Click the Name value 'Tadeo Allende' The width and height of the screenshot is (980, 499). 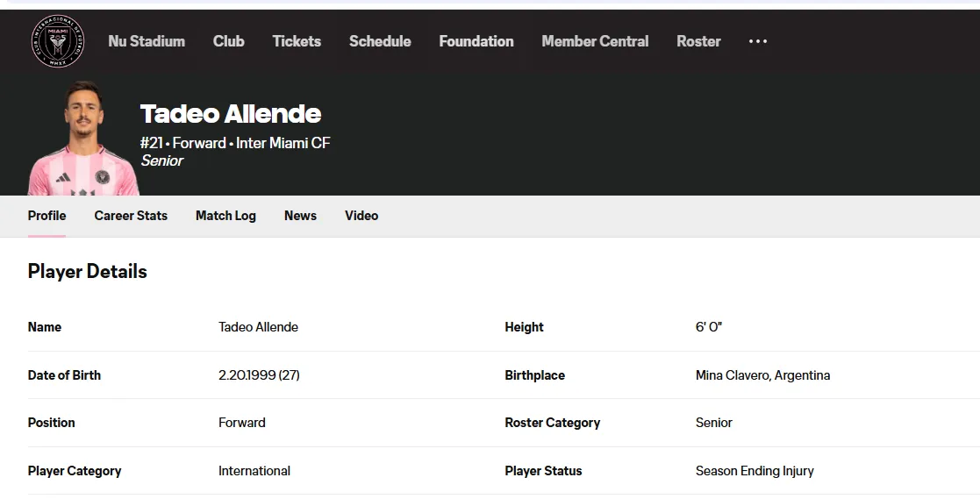click(258, 327)
